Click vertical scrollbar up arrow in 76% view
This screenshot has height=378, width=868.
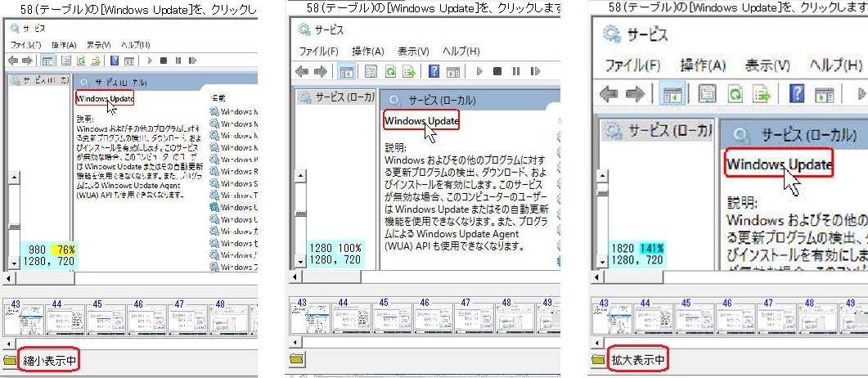(15, 177)
